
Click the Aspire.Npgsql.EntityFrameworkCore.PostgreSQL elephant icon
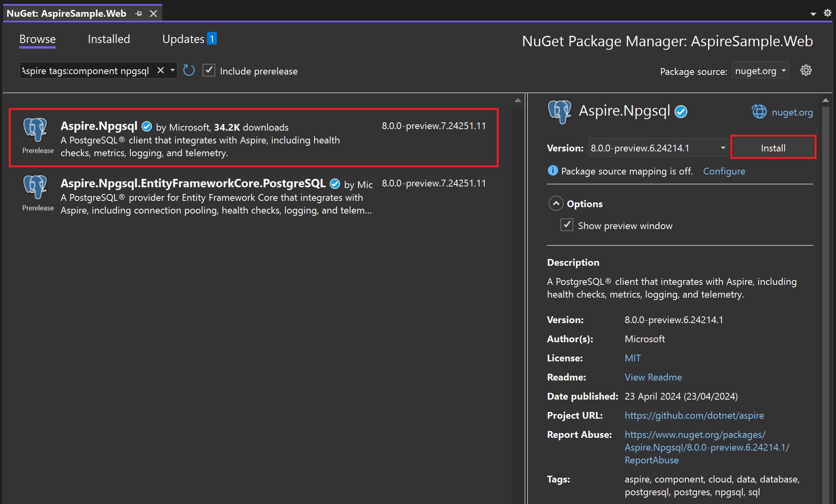[x=35, y=186]
